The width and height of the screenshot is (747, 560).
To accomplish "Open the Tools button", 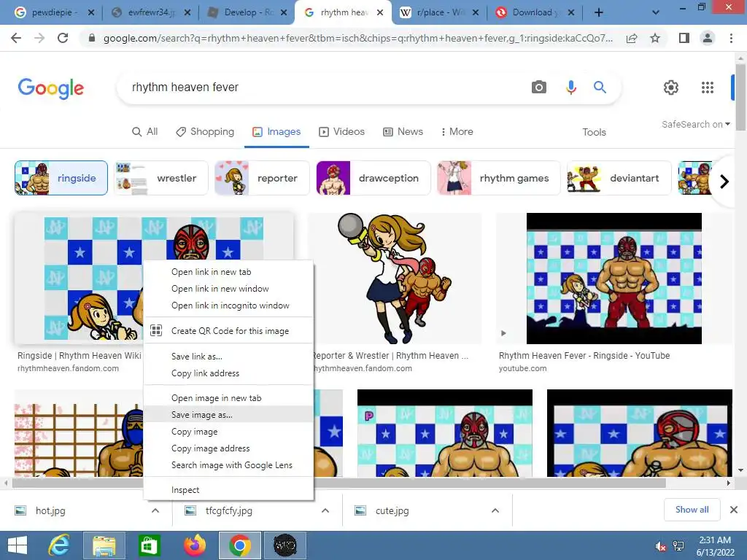I will tap(594, 132).
